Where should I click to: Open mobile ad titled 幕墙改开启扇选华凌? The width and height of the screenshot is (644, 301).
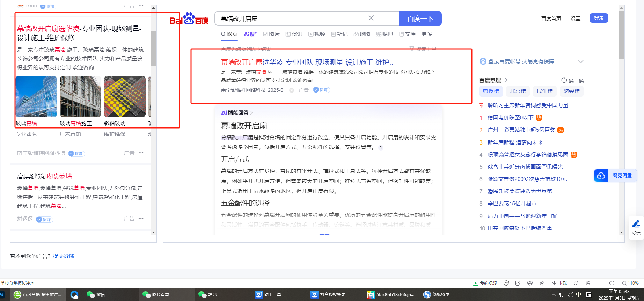tap(80, 33)
